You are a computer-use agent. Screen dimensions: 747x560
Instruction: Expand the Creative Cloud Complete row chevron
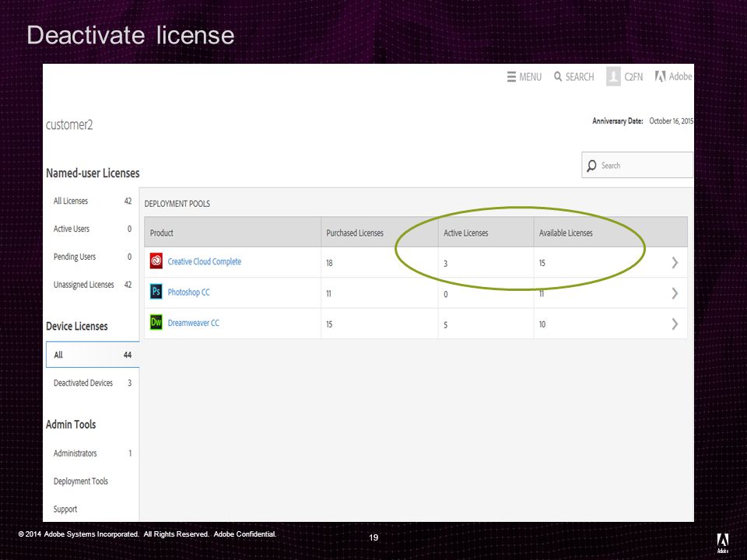[x=675, y=262]
